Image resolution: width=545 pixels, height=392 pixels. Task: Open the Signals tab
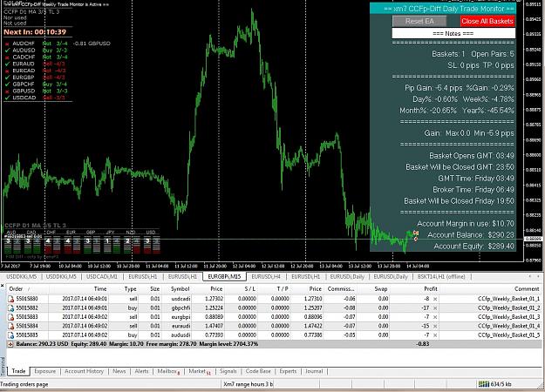pos(228,371)
